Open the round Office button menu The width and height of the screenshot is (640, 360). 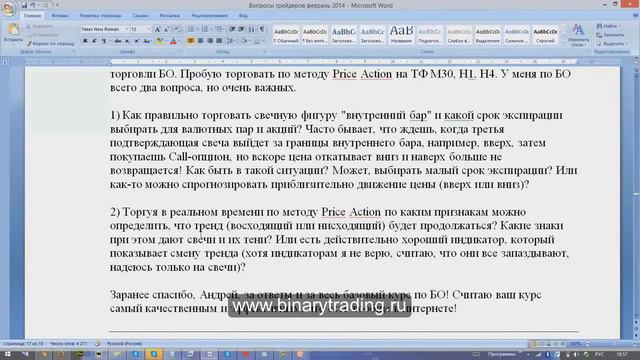pos(9,8)
